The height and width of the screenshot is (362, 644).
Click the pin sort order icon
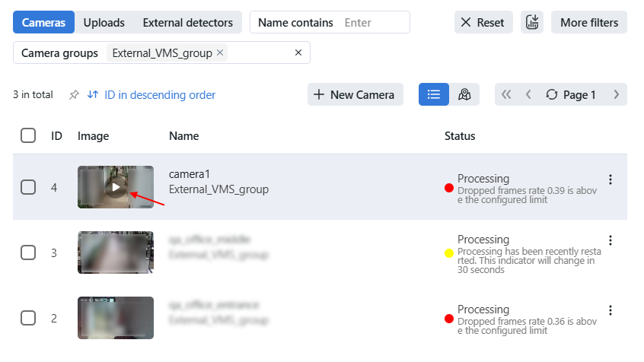pos(74,95)
